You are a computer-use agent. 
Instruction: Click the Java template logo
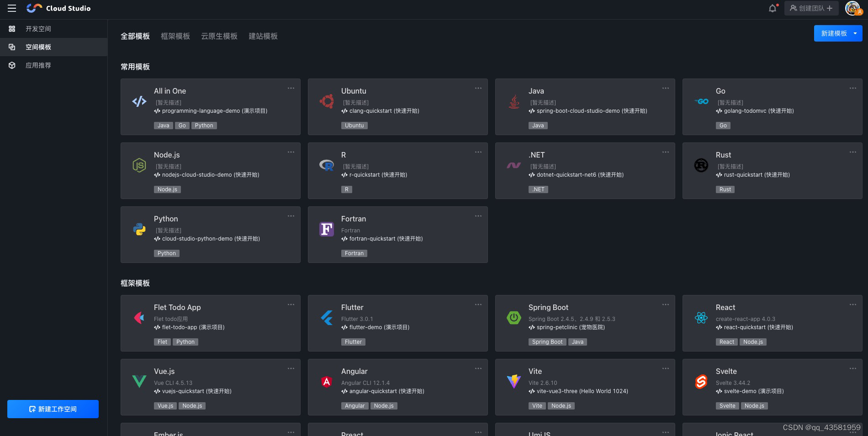[x=514, y=101]
